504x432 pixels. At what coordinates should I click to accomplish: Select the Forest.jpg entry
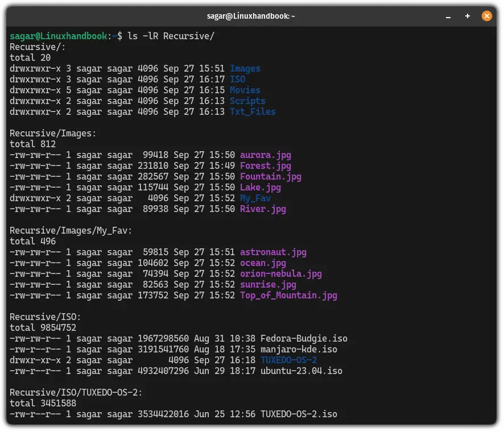coord(265,165)
